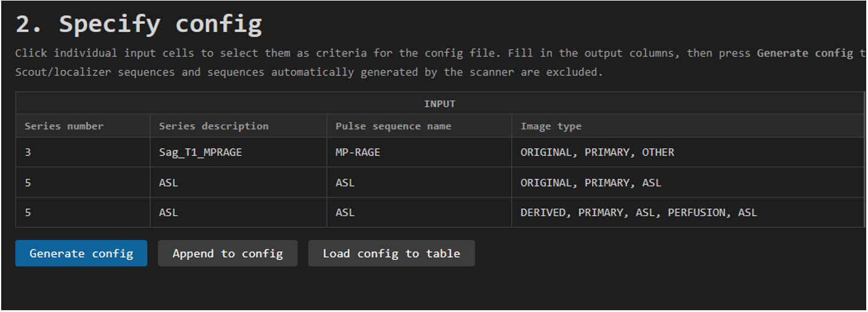
Task: Choose the MP-RAGE pulse sequence cell
Action: click(419, 152)
